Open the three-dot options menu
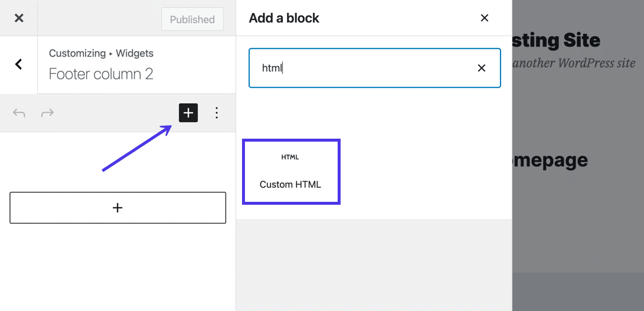The width and height of the screenshot is (644, 311). point(217,113)
